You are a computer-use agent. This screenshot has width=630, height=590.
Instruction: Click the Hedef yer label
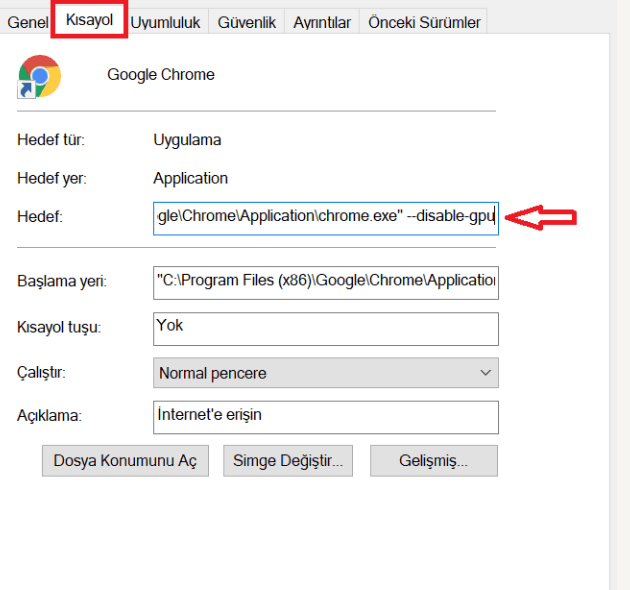pyautogui.click(x=52, y=178)
